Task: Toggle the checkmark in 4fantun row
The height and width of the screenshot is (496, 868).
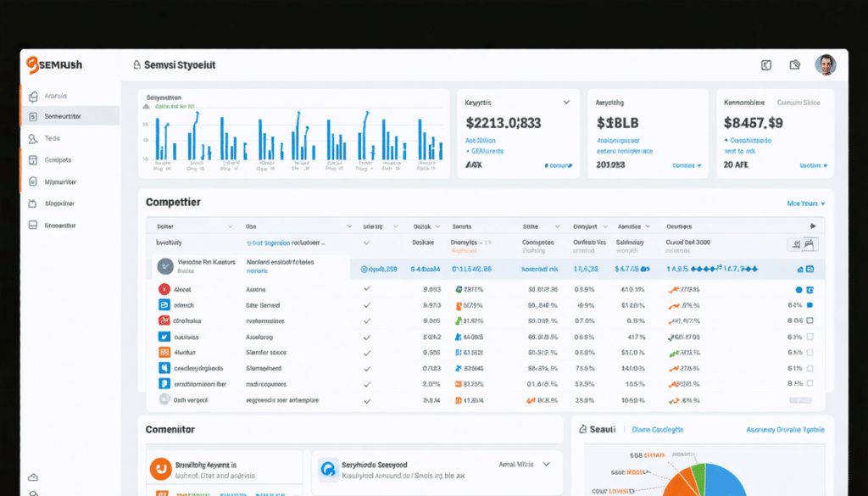Action: (x=366, y=353)
